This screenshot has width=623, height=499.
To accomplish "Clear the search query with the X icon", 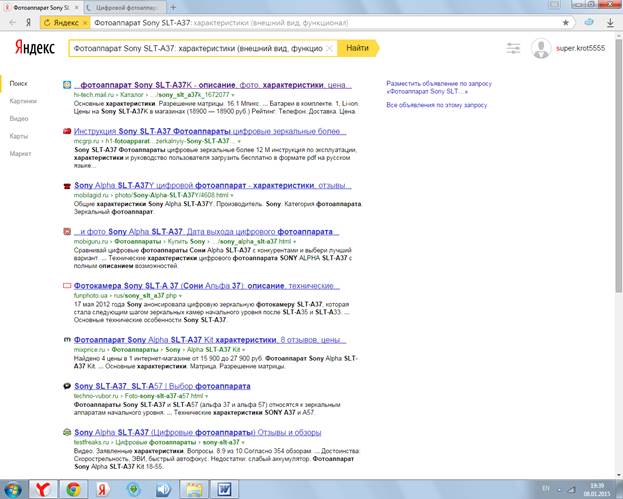I will (x=329, y=48).
